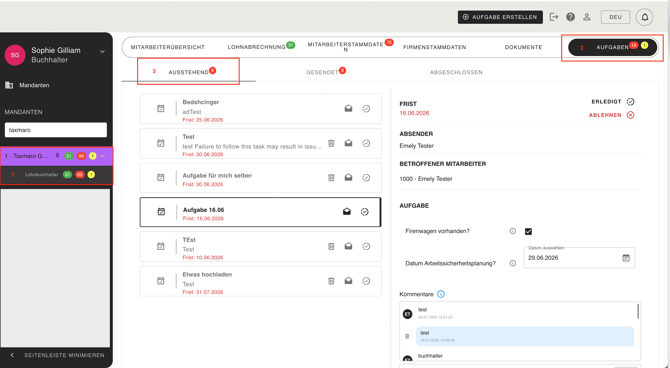The height and width of the screenshot is (368, 670).
Task: Expand the Sophie Gilliam user menu chevron
Action: 103,52
